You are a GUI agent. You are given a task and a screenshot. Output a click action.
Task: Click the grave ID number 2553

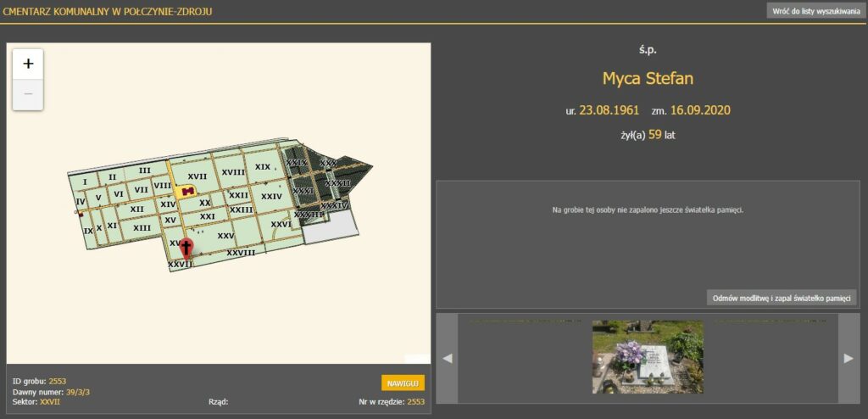pos(57,381)
